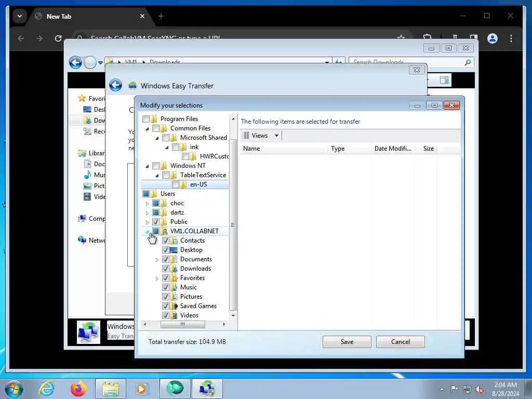Image resolution: width=532 pixels, height=399 pixels.
Task: Reload the browser page
Action: 58,38
